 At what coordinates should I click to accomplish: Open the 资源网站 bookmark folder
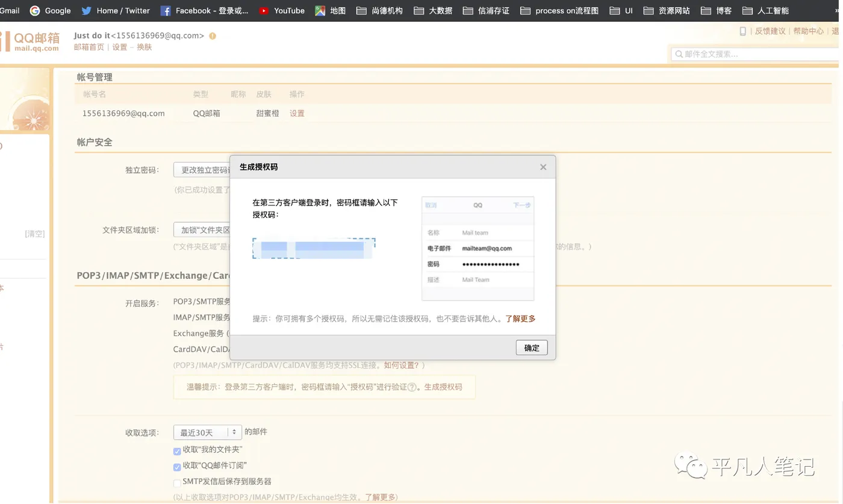coord(667,10)
